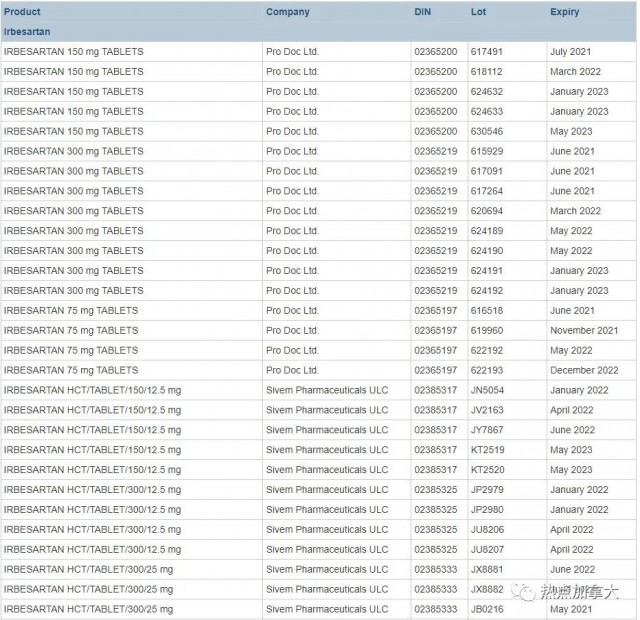This screenshot has height=620, width=640.
Task: Select lot number 617264
Action: pyautogui.click(x=487, y=191)
